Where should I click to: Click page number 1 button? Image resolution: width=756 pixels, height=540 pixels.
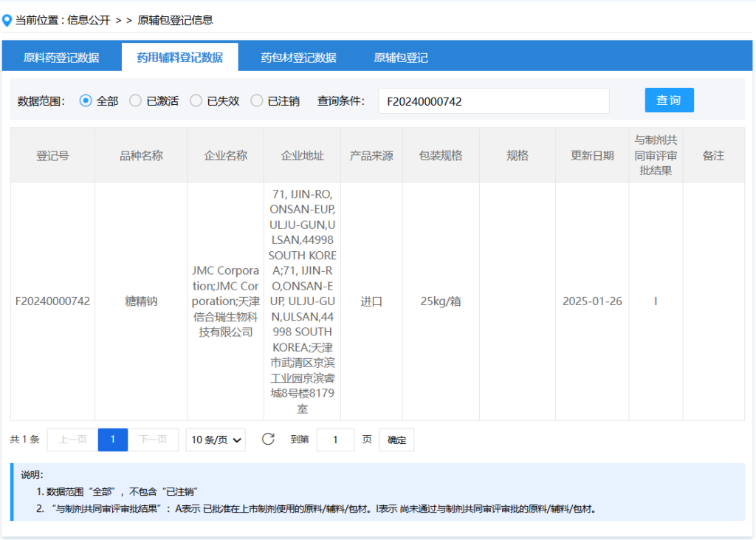point(113,440)
